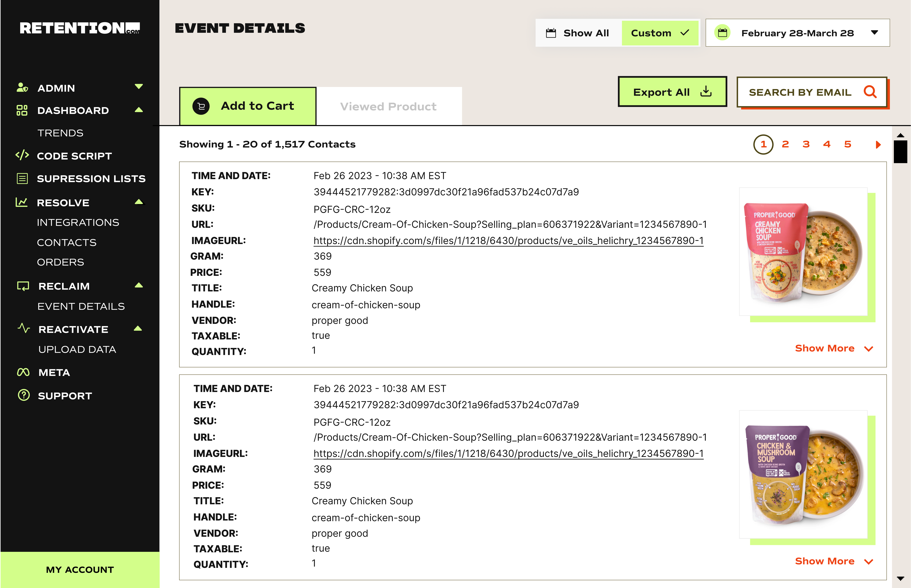
Task: Go to page 5 in pagination
Action: [848, 144]
